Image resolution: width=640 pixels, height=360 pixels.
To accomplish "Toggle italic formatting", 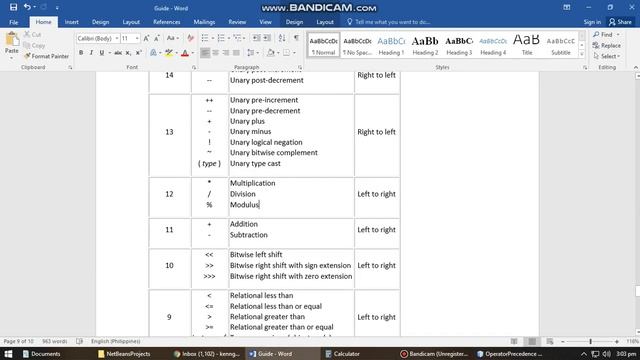I will pyautogui.click(x=91, y=53).
